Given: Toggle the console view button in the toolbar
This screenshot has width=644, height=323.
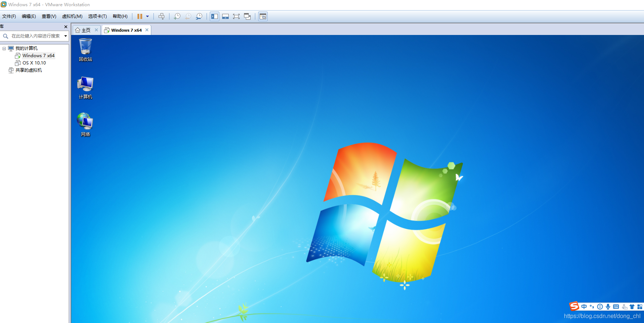Looking at the screenshot, I should click(x=263, y=16).
